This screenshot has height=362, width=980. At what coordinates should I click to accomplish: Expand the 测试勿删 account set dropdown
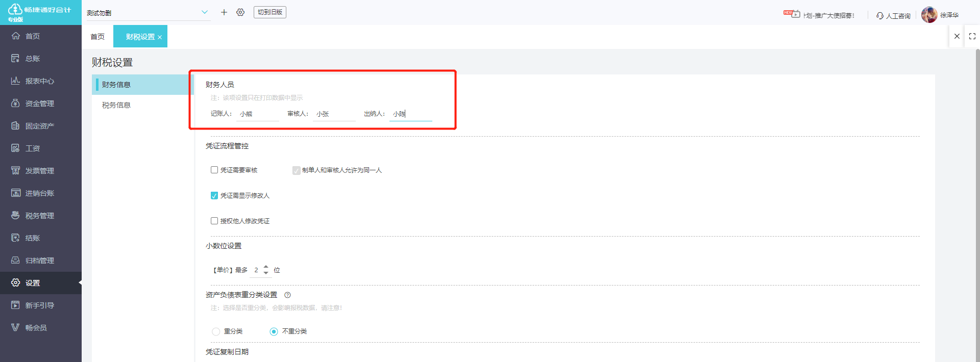tap(204, 12)
